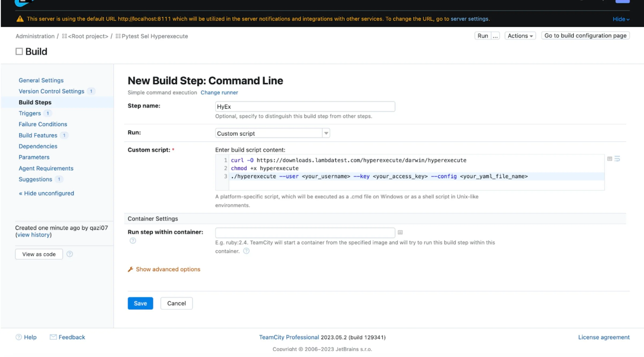Viewport: 644px width, 357px height.
Task: Toggle word wrap in script editor
Action: coord(617,159)
